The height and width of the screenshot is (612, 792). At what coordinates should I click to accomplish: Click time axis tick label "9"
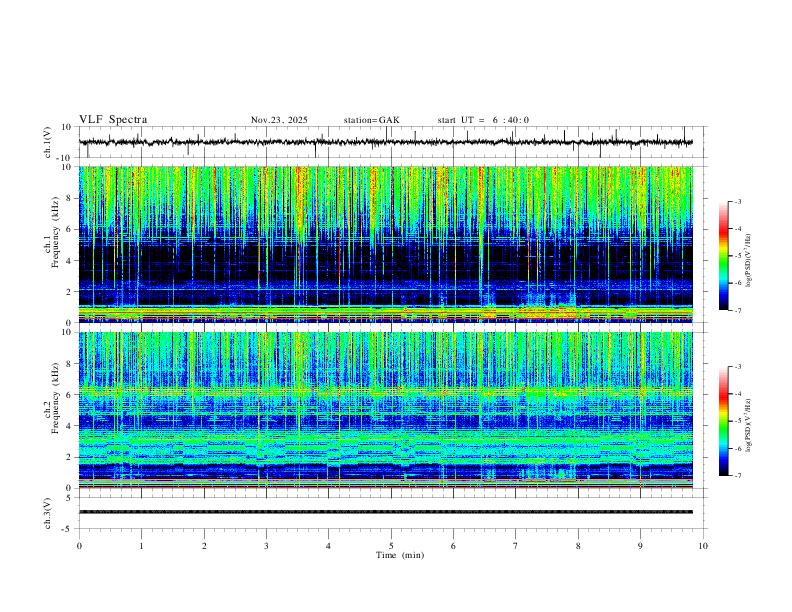(640, 546)
